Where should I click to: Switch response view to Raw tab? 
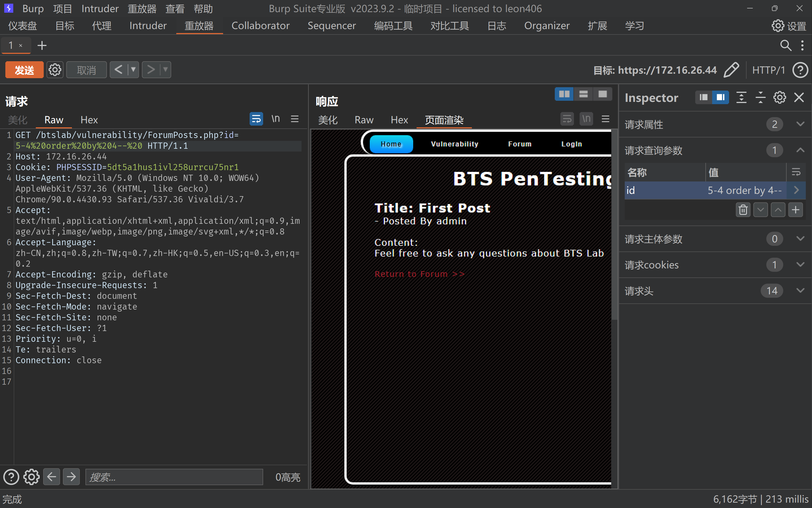click(364, 120)
